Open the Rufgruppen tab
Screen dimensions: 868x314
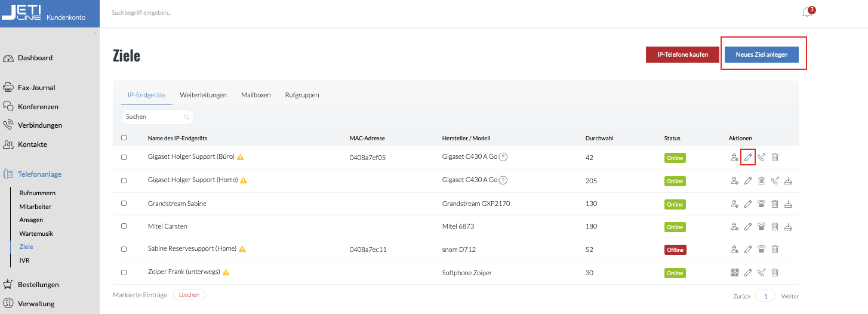301,95
